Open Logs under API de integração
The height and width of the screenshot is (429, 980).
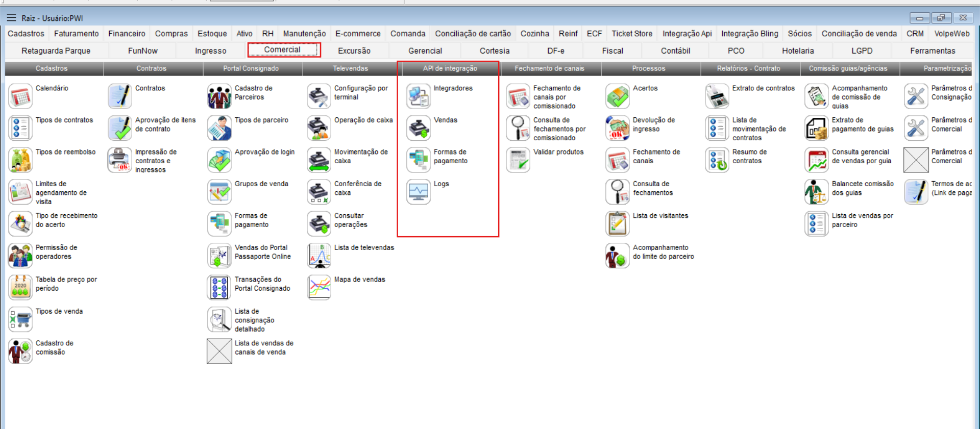[x=419, y=192]
